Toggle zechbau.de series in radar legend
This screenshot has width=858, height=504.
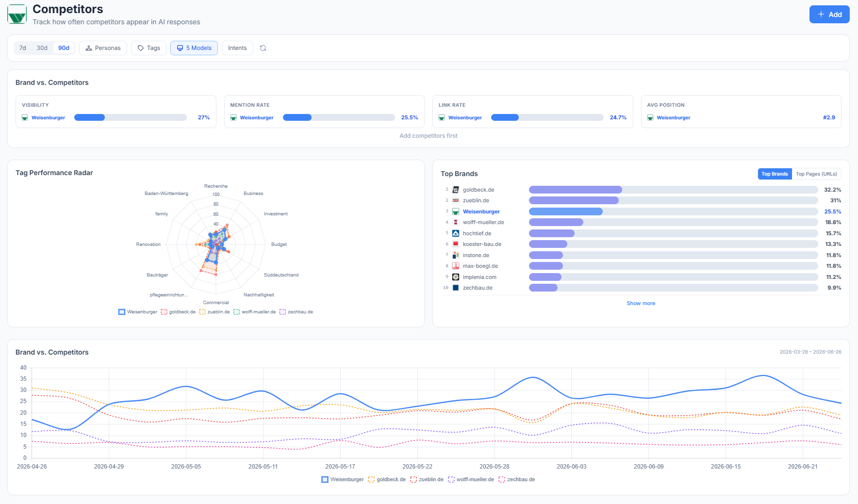(296, 312)
